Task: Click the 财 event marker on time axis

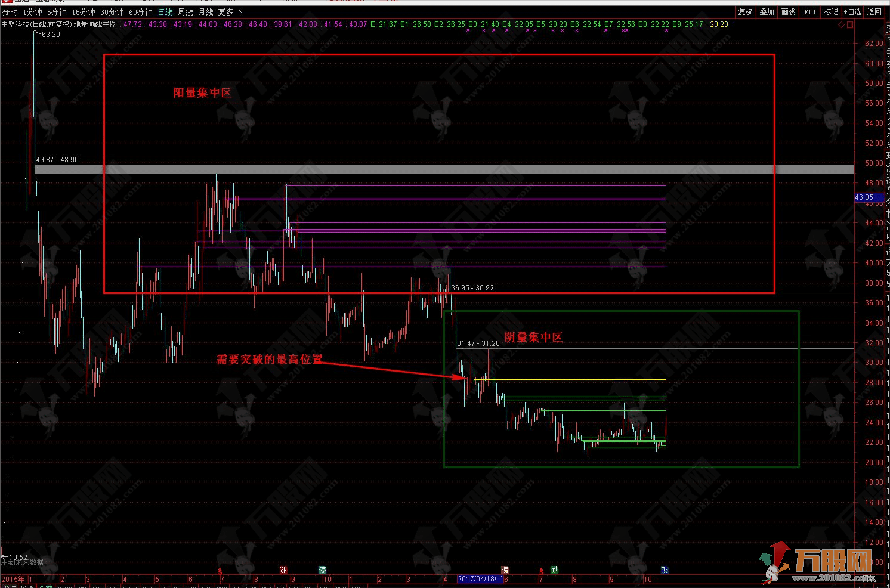Action: pyautogui.click(x=665, y=570)
